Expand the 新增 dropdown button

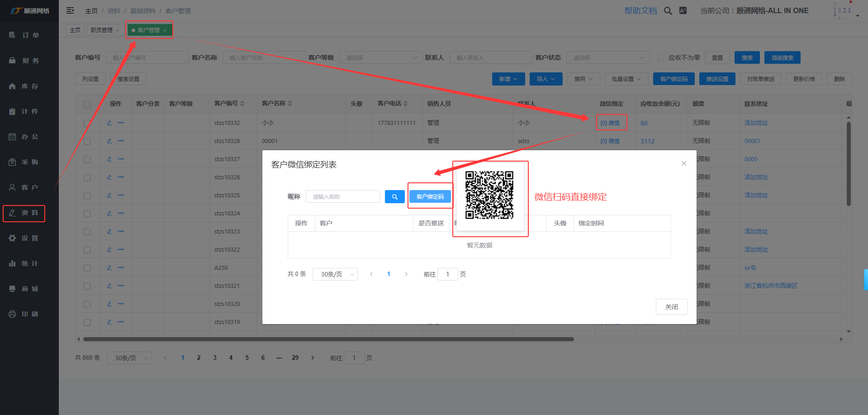[x=508, y=79]
